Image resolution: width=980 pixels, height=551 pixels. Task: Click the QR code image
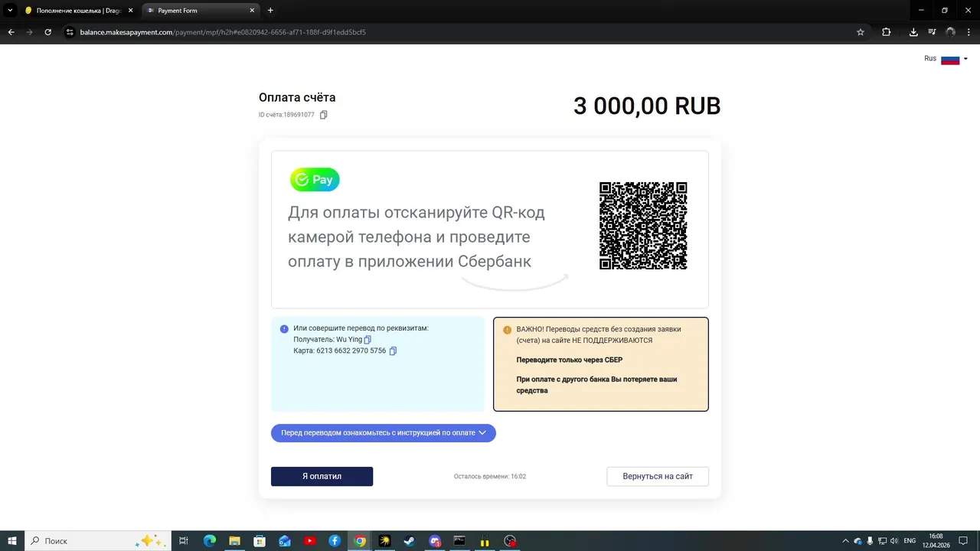tap(643, 226)
